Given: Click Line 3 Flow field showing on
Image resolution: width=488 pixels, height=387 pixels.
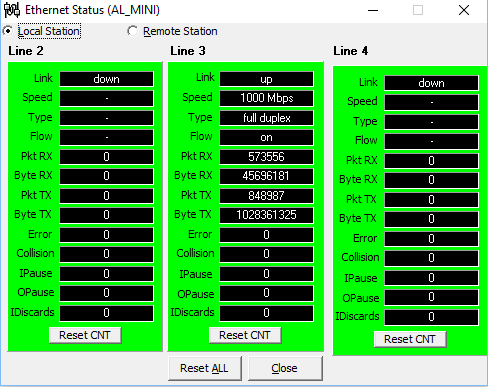Looking at the screenshot, I should click(266, 137).
